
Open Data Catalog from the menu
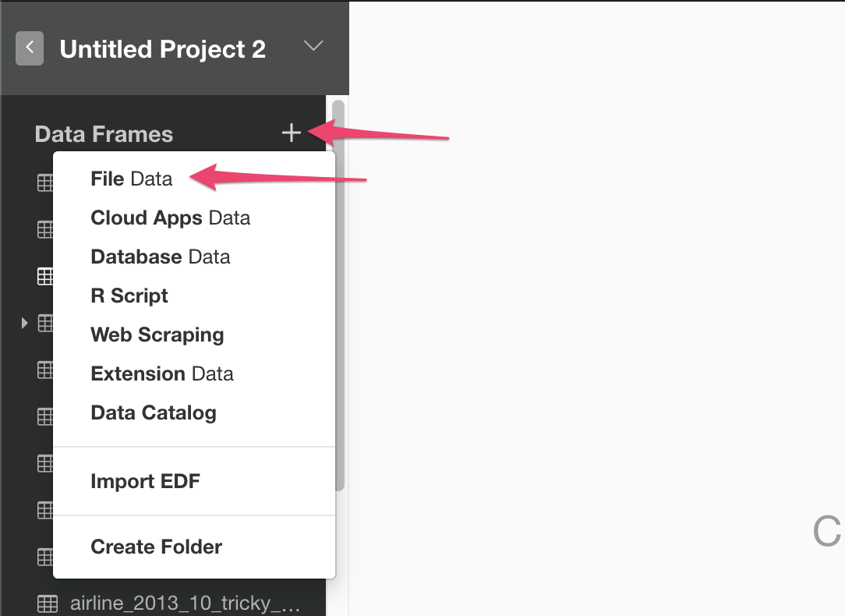point(154,412)
